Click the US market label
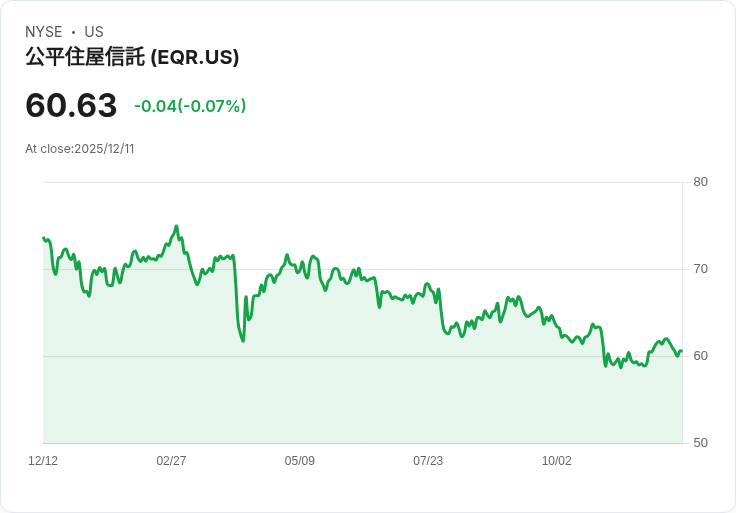This screenshot has width=736, height=513. pos(94,32)
